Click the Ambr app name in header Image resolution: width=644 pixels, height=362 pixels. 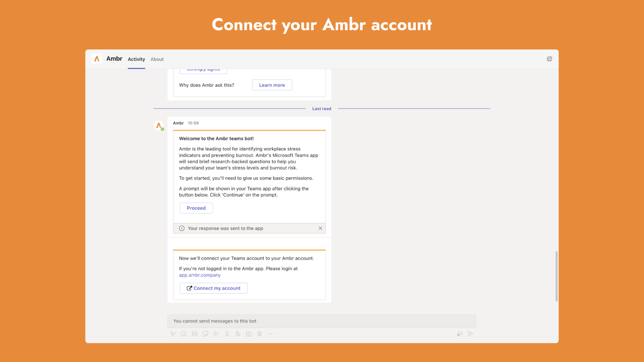115,59
